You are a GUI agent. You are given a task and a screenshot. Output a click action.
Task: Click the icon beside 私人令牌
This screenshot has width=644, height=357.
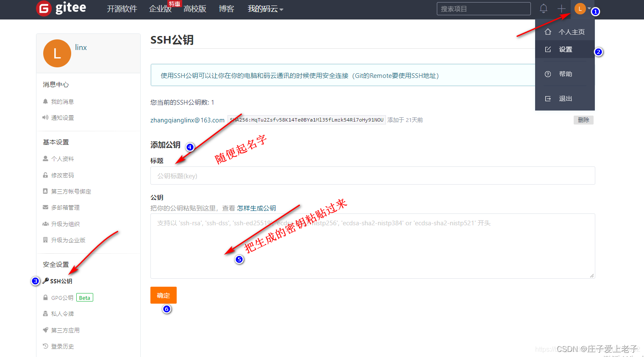coord(45,314)
